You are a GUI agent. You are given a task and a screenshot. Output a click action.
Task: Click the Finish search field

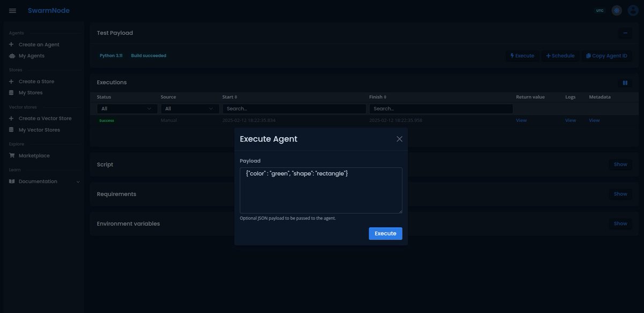click(441, 109)
